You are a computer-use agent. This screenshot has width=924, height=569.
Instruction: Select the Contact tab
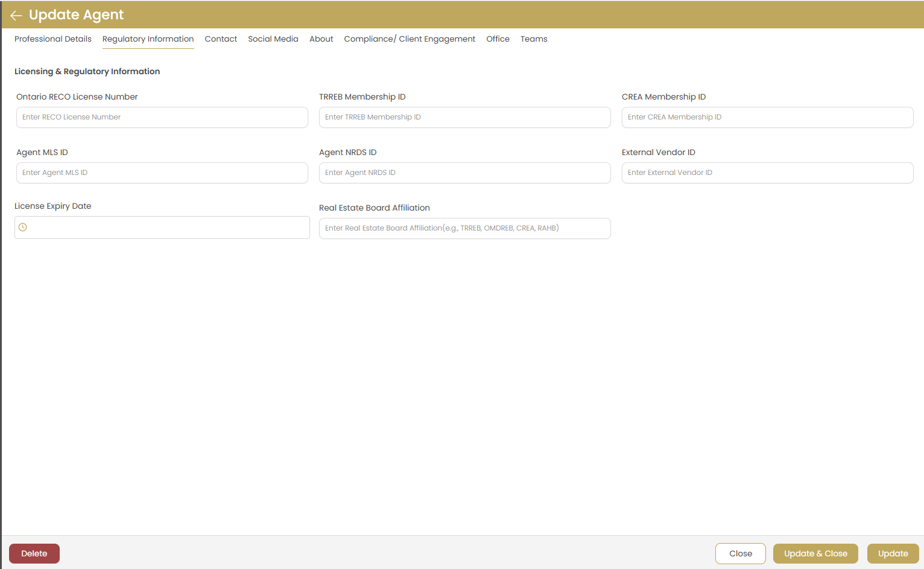click(x=221, y=39)
